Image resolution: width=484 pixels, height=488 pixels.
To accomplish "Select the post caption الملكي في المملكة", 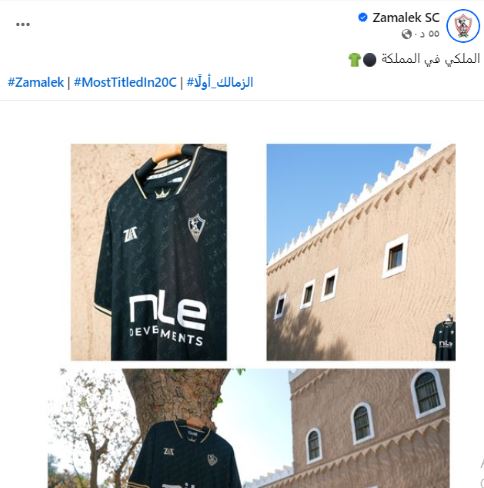I will pos(430,59).
